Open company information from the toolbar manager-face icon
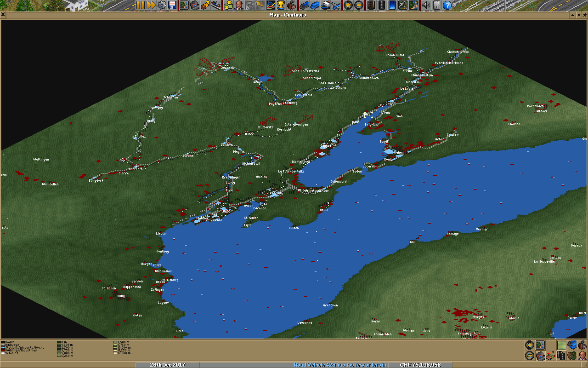The width and height of the screenshot is (588, 368). point(239,6)
